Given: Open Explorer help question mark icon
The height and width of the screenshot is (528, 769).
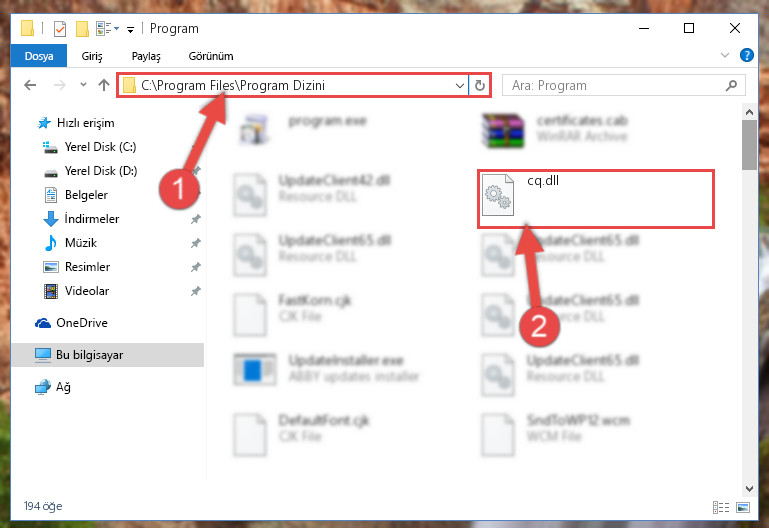Looking at the screenshot, I should (746, 55).
